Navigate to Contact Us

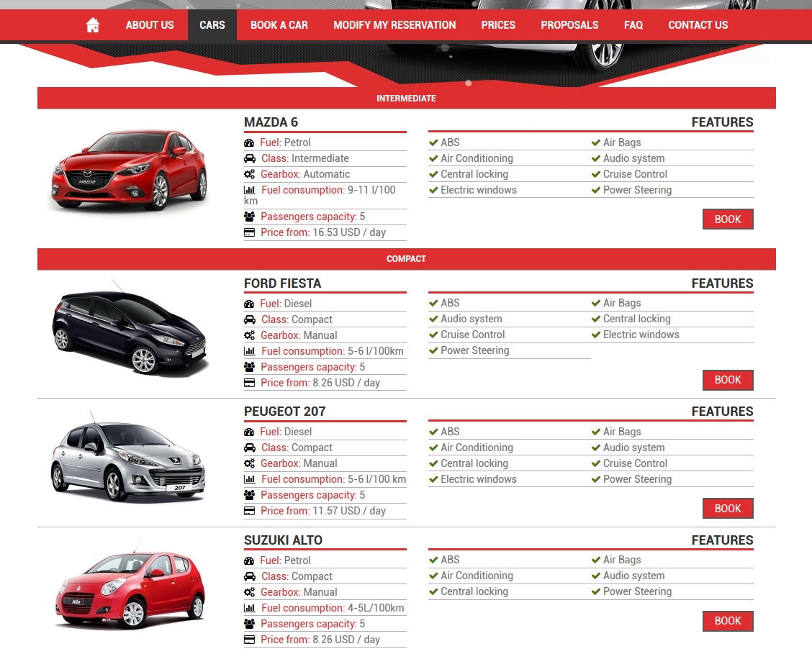(698, 25)
